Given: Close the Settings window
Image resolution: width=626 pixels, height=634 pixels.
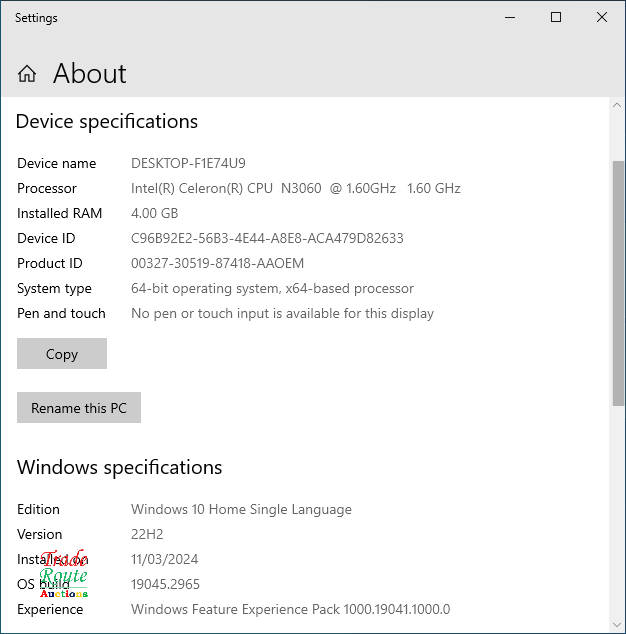Looking at the screenshot, I should [x=602, y=17].
